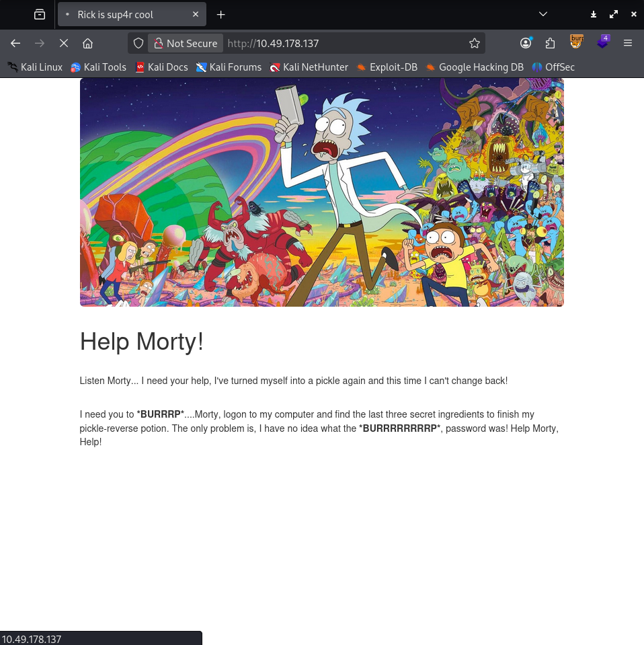Click the purple extension icon with badge 4
This screenshot has width=644, height=645.
pyautogui.click(x=603, y=42)
